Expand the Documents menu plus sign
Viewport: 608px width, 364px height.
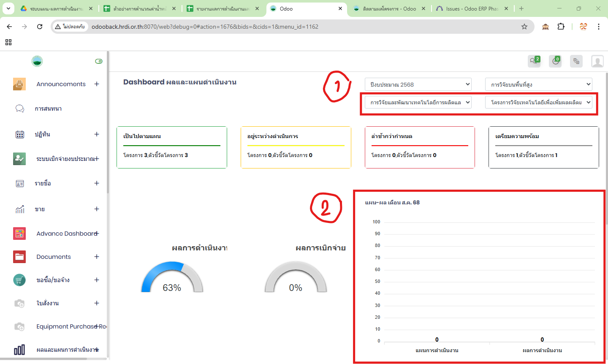97,257
